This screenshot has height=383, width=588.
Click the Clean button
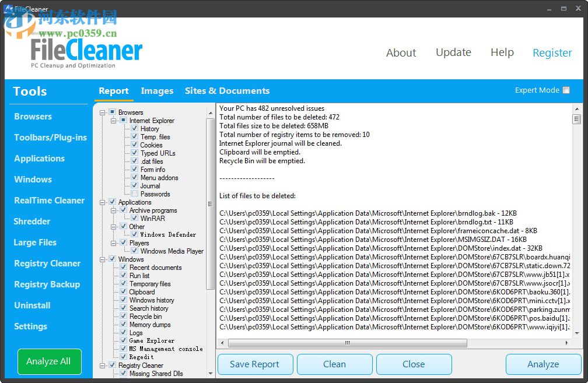pos(334,364)
